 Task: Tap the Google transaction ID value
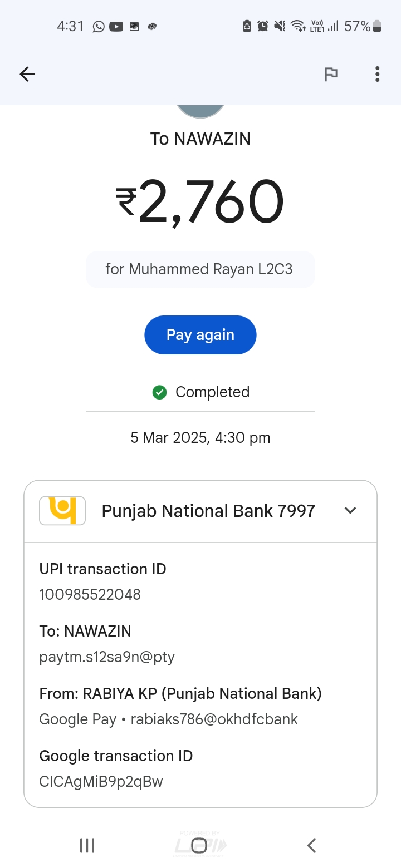click(101, 781)
